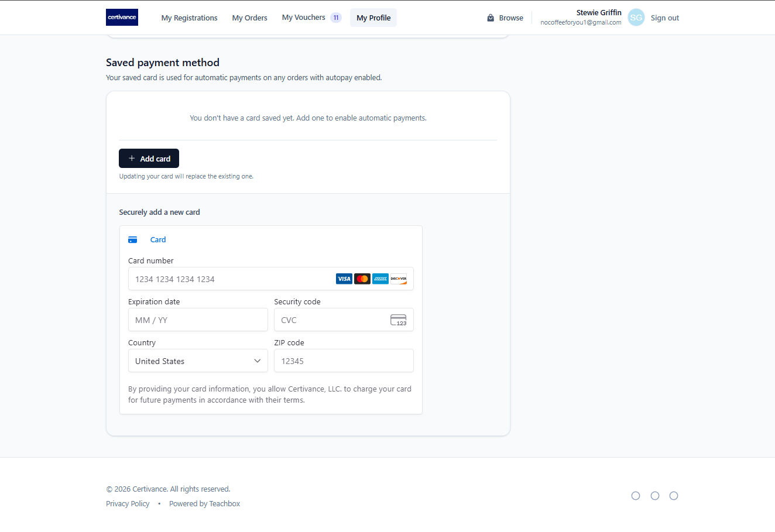Focus the Card number field
The width and height of the screenshot is (775, 532).
pos(271,279)
